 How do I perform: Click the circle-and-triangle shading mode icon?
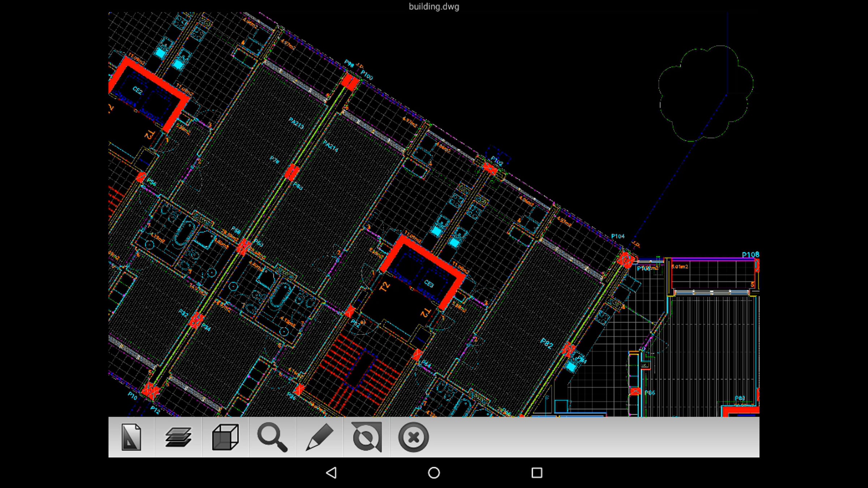tap(366, 437)
